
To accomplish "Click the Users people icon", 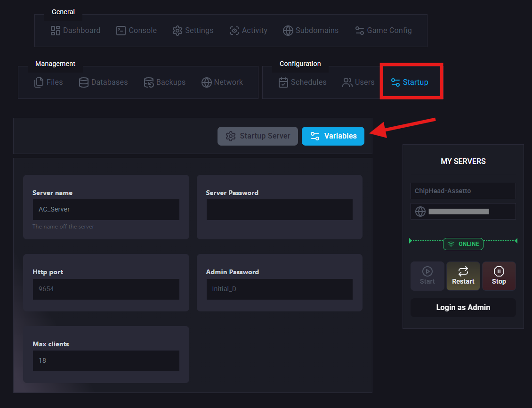I will pyautogui.click(x=347, y=82).
